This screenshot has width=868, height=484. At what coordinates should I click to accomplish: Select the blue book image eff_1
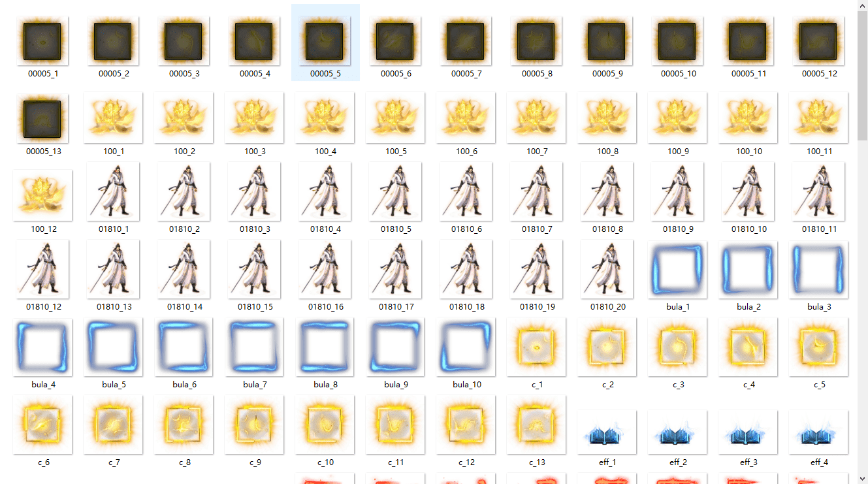(607, 432)
